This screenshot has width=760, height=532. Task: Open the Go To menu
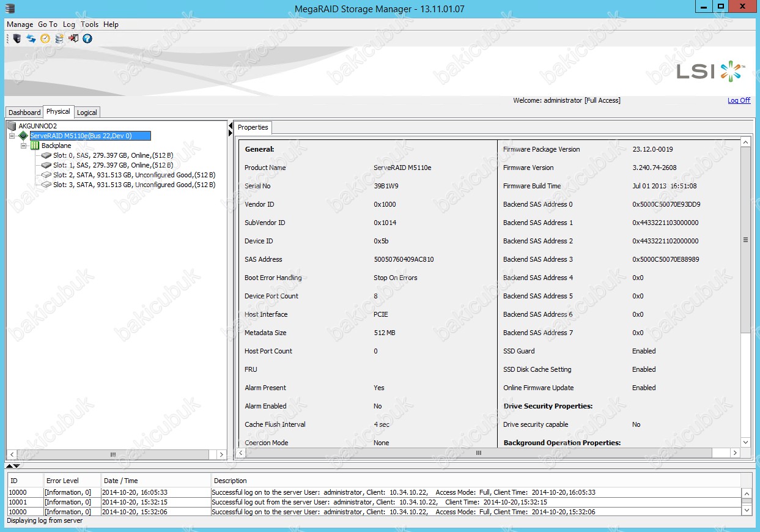[x=48, y=24]
